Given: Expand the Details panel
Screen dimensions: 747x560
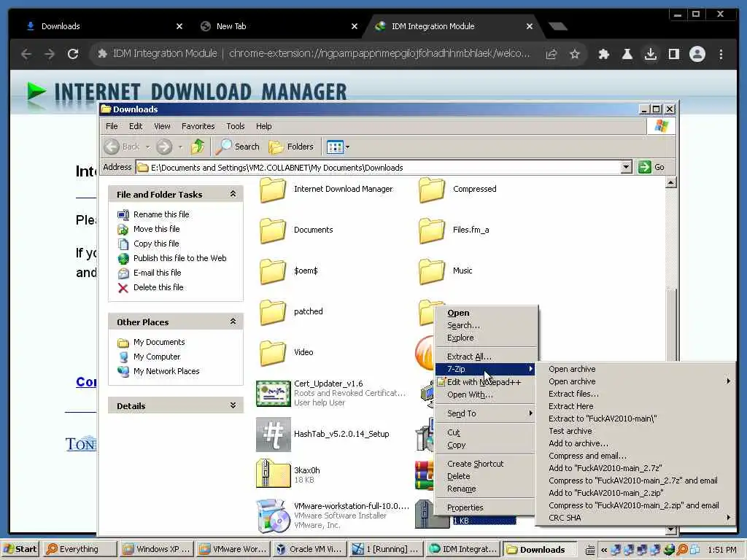Looking at the screenshot, I should pos(233,405).
